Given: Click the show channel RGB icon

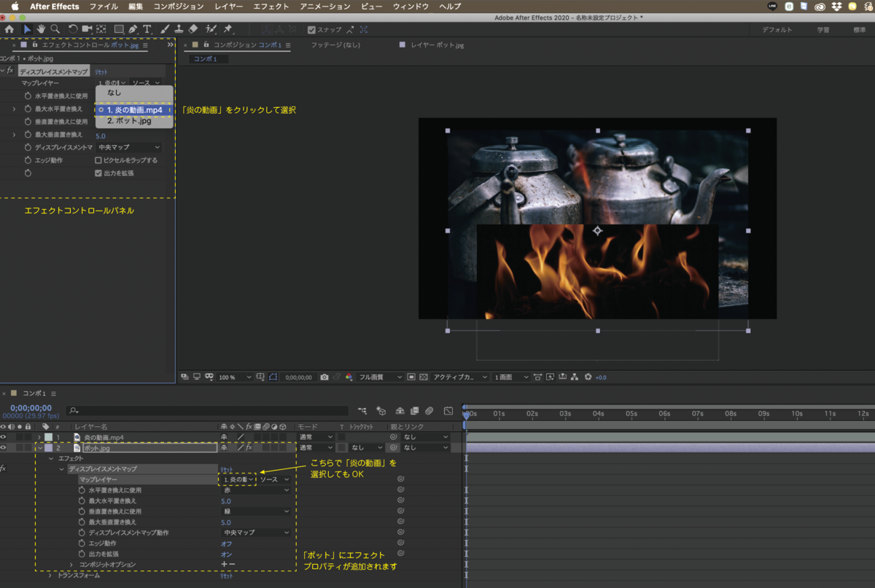Looking at the screenshot, I should tap(349, 377).
